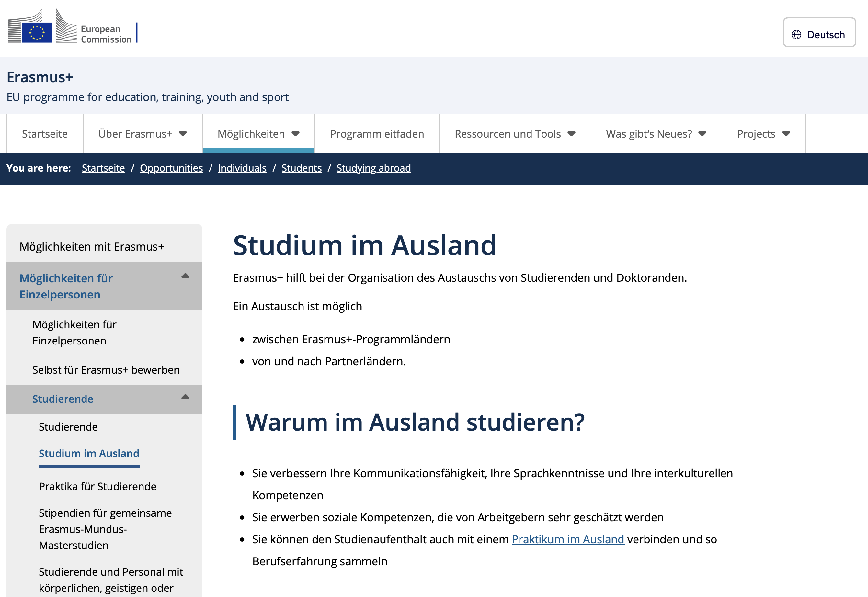The image size is (868, 597).
Task: Open Stipendien für gemeinsame Erasmus-Mundus-Masterstudien
Action: pyautogui.click(x=105, y=529)
